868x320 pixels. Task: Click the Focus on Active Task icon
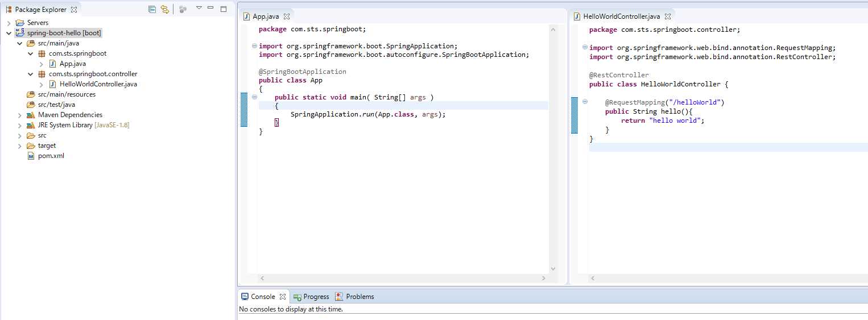pos(183,9)
